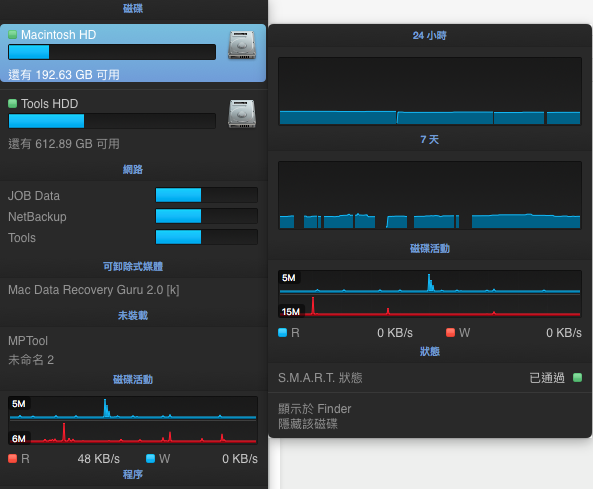Click the Tools HDD usage bar
This screenshot has height=489, width=593.
[x=112, y=121]
